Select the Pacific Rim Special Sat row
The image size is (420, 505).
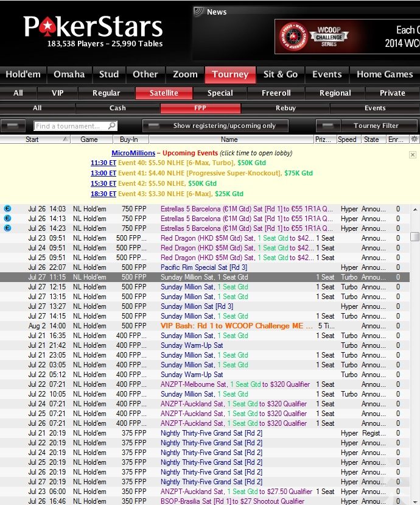[x=205, y=267]
